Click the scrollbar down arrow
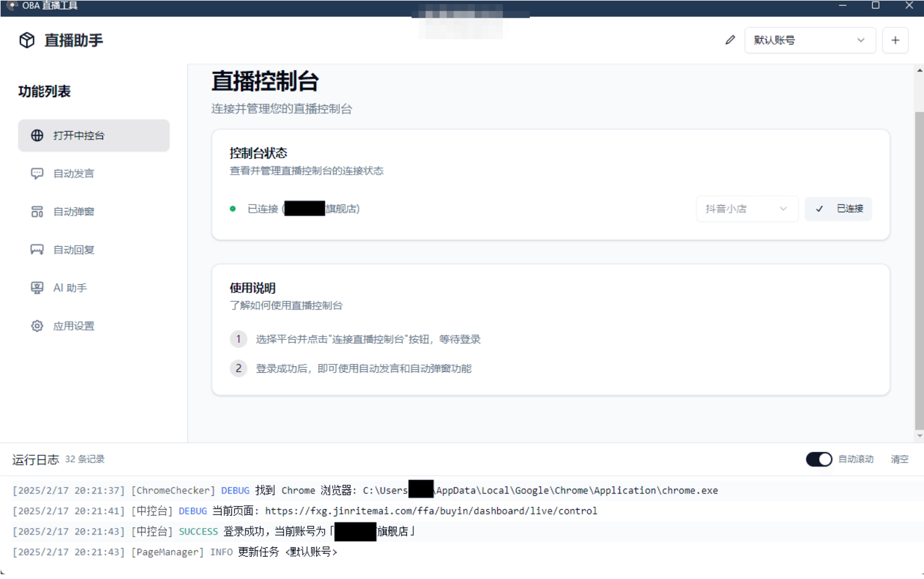The height and width of the screenshot is (579, 924). click(x=919, y=436)
